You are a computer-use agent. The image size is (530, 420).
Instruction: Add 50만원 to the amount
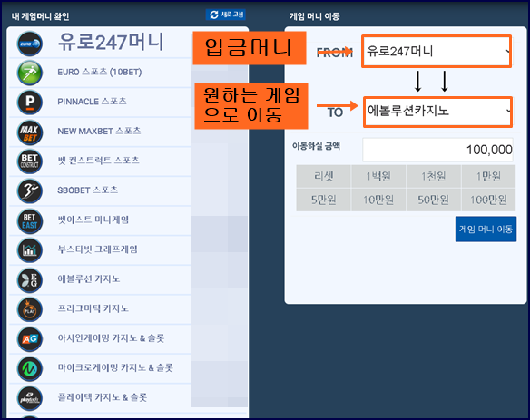click(433, 200)
